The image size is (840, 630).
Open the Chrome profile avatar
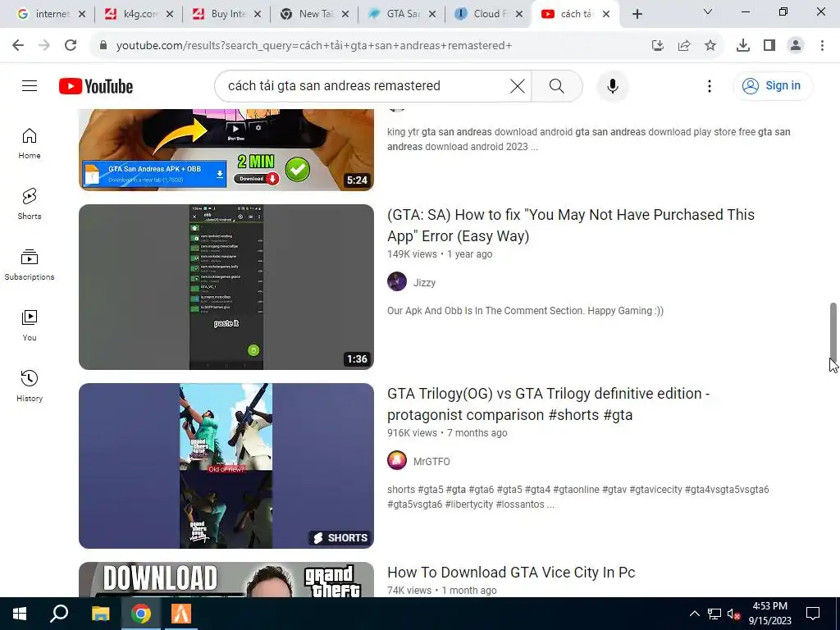coord(796,46)
